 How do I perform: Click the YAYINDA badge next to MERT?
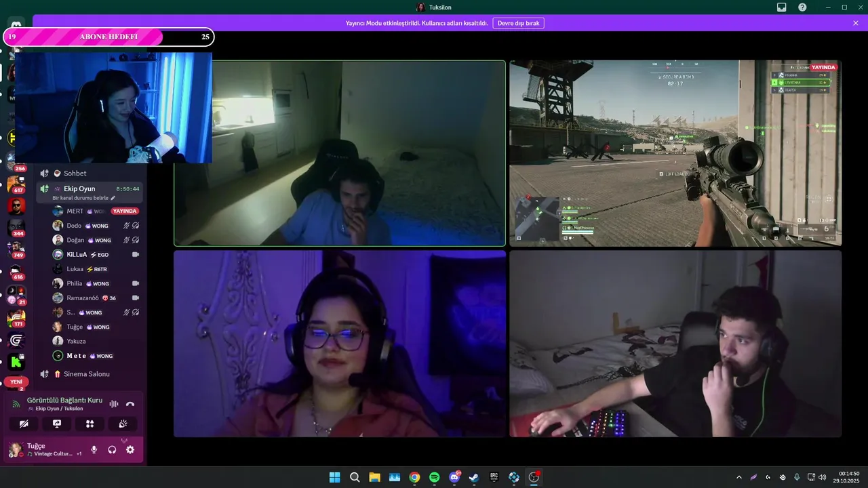coord(125,211)
